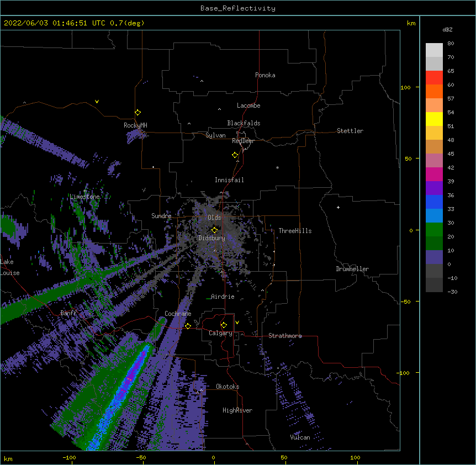Select the darkest gray -30 dBZ swatch

[x=434, y=285]
